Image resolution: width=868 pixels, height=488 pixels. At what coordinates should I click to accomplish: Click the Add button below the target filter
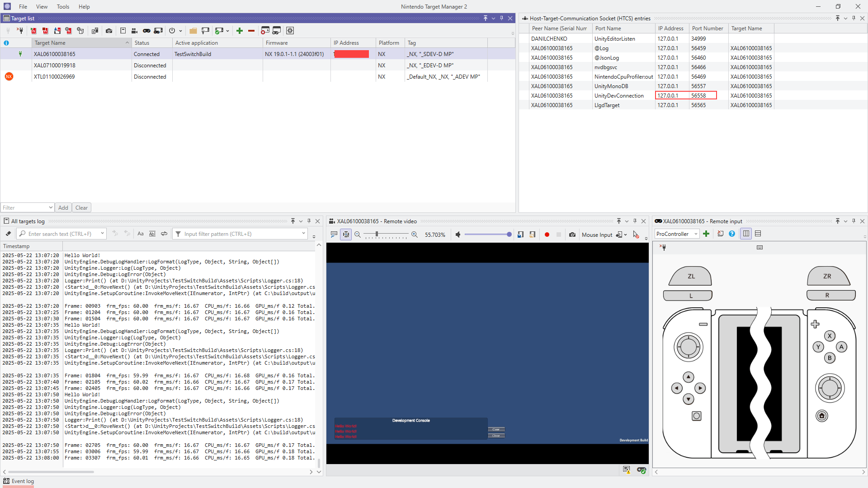63,207
